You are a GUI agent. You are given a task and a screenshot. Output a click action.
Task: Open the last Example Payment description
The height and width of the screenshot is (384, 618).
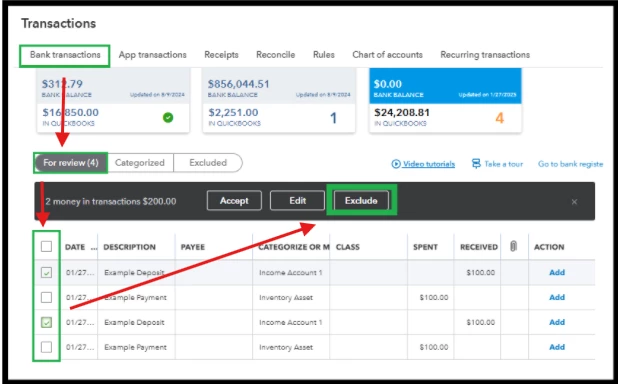pos(135,347)
